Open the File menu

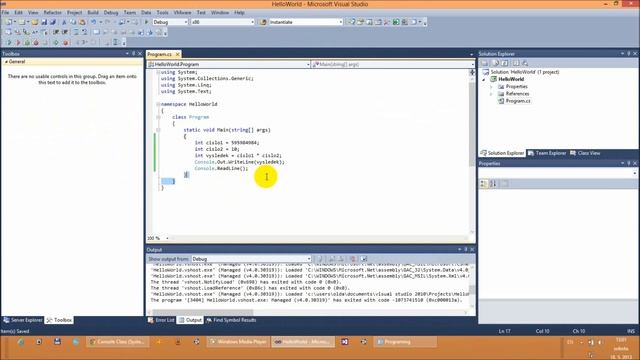click(x=5, y=13)
